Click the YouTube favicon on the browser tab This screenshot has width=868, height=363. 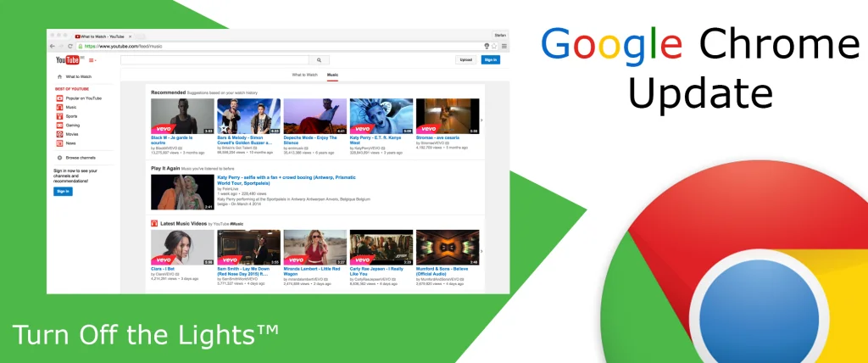tap(77, 36)
